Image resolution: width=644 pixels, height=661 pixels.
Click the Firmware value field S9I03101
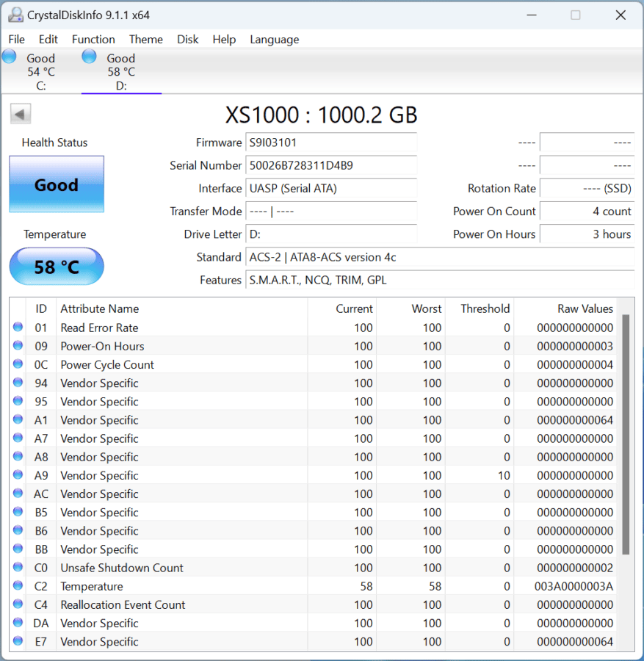click(x=331, y=142)
